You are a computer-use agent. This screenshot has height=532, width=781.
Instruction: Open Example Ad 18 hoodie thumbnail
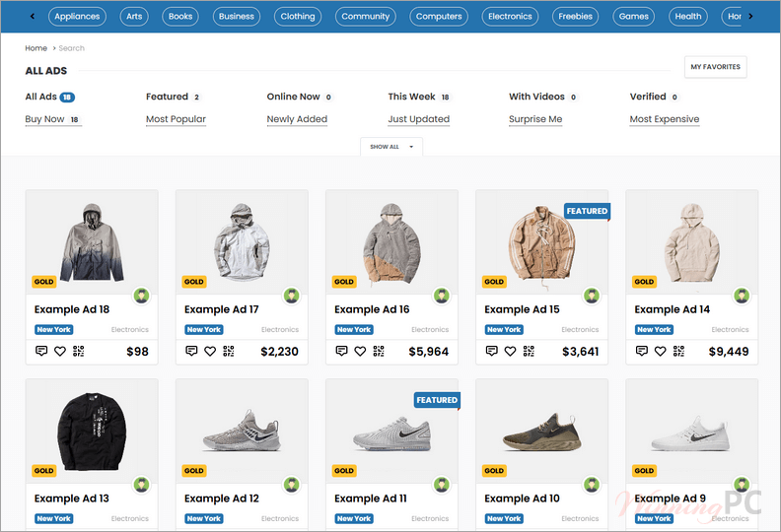pos(92,242)
